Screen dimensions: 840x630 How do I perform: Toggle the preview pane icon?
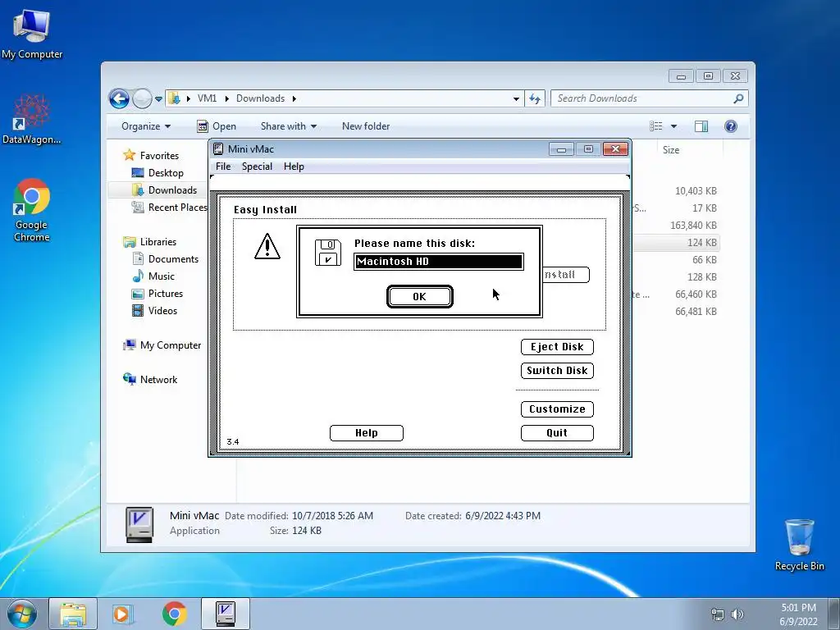click(701, 126)
